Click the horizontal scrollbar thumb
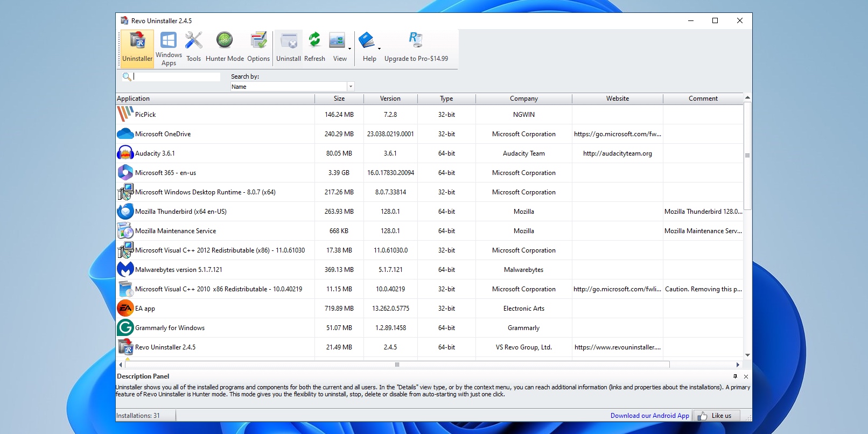The image size is (868, 434). click(396, 365)
